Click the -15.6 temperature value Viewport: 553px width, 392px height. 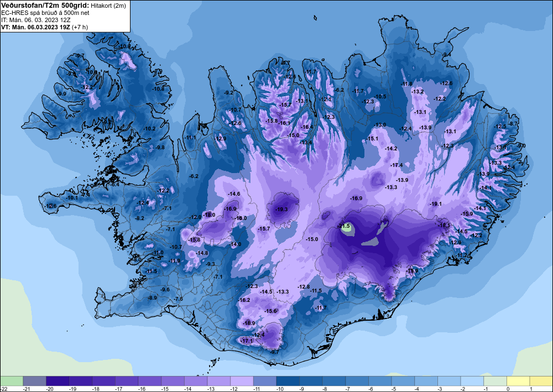click(x=270, y=311)
